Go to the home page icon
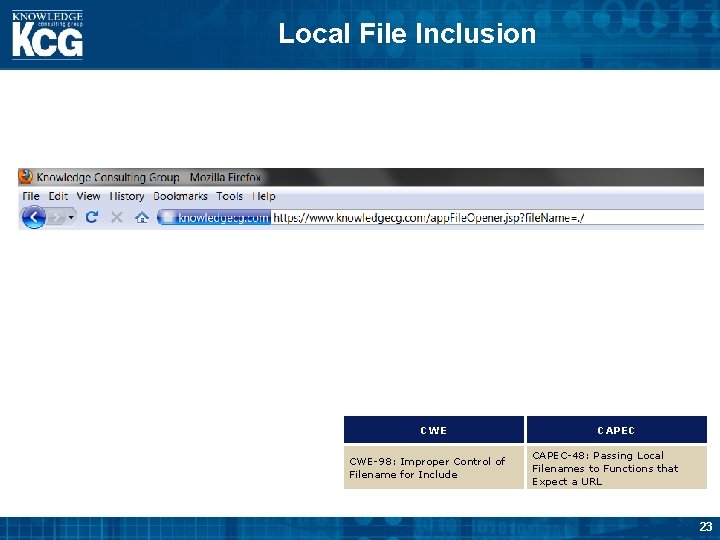Viewport: 720px width, 540px height. tap(142, 217)
